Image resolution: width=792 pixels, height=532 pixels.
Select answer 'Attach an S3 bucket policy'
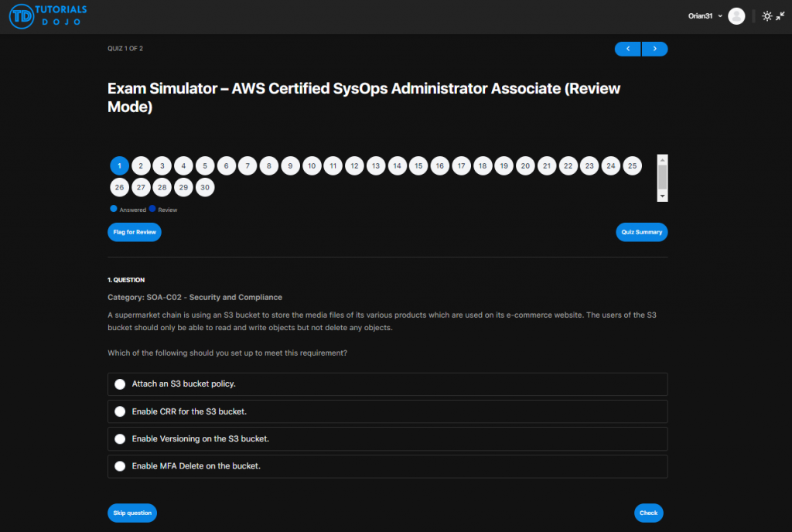click(120, 384)
